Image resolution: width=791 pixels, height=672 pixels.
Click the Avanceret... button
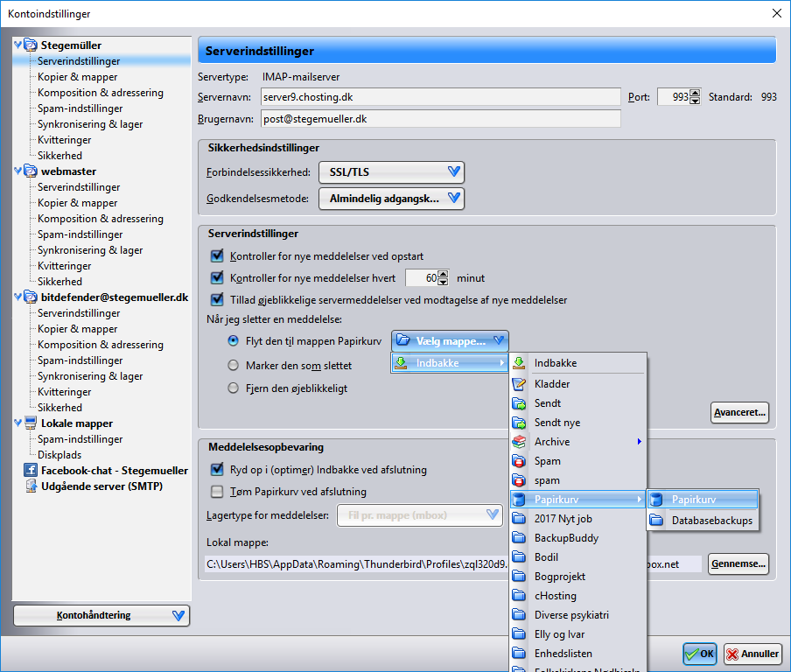pos(739,412)
